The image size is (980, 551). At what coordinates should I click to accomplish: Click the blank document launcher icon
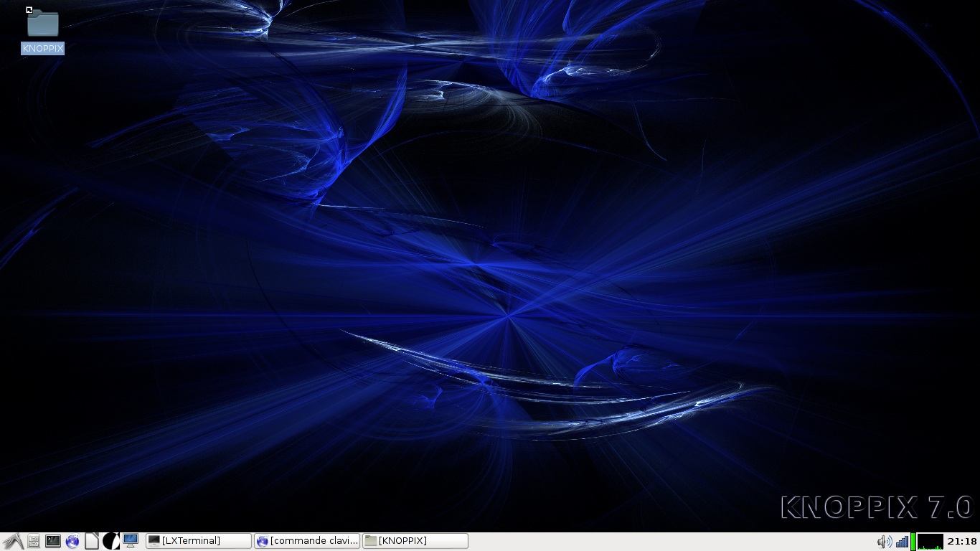tap(92, 541)
